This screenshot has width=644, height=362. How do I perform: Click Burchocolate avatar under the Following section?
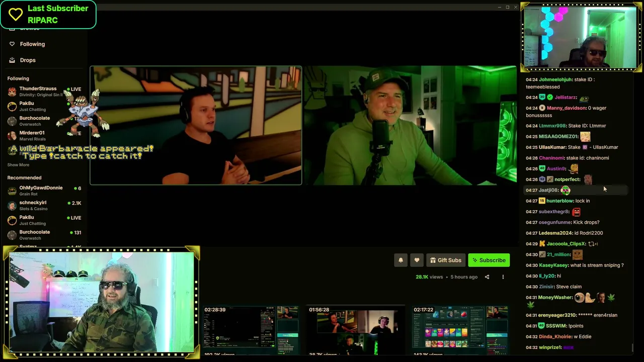pyautogui.click(x=12, y=121)
